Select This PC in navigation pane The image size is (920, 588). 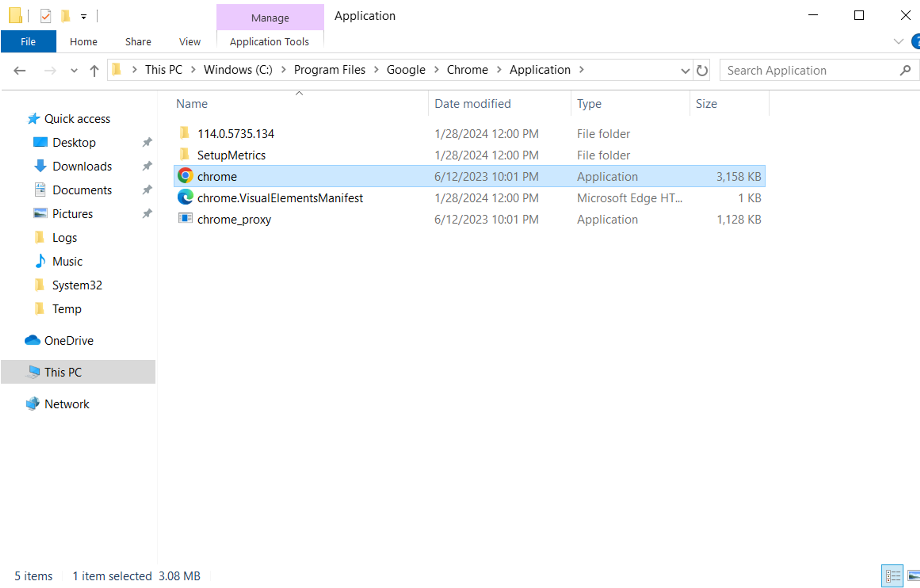tap(78, 372)
